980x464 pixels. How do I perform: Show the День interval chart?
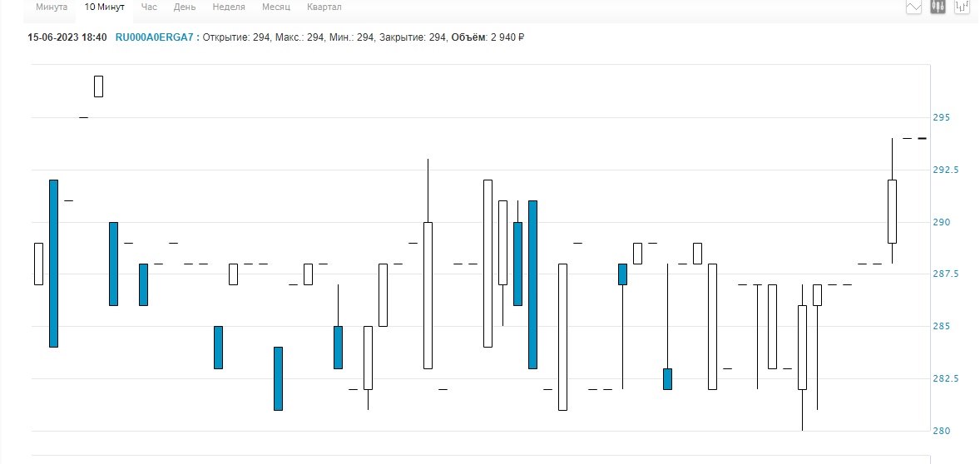pos(185,7)
